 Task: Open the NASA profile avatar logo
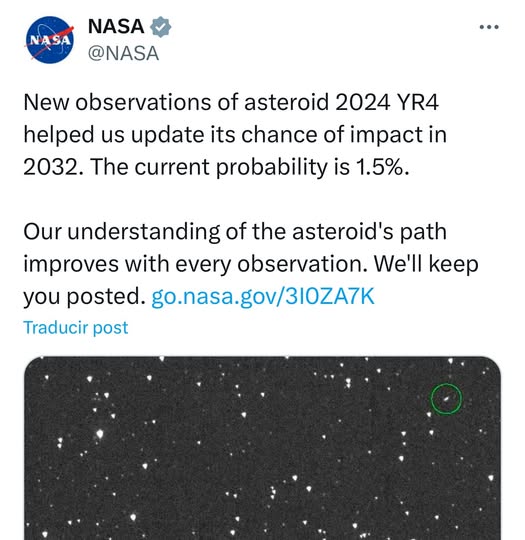(50, 40)
